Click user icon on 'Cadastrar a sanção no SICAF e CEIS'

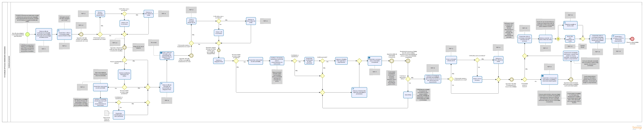point(565,22)
